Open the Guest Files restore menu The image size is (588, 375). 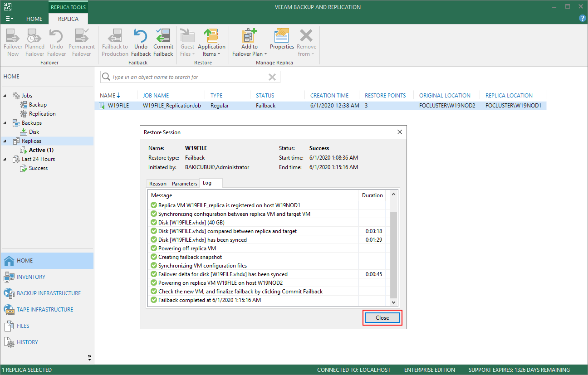tap(187, 43)
